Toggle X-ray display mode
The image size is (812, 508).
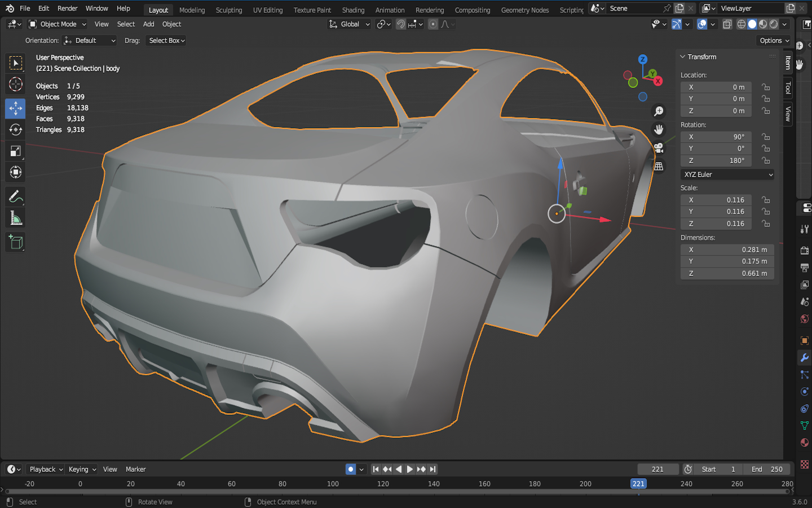tap(727, 24)
